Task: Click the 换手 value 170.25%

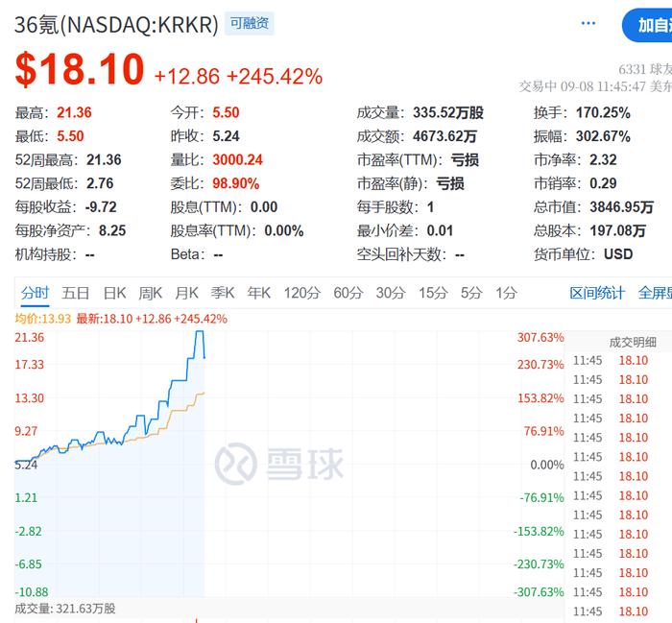Action: pyautogui.click(x=603, y=112)
